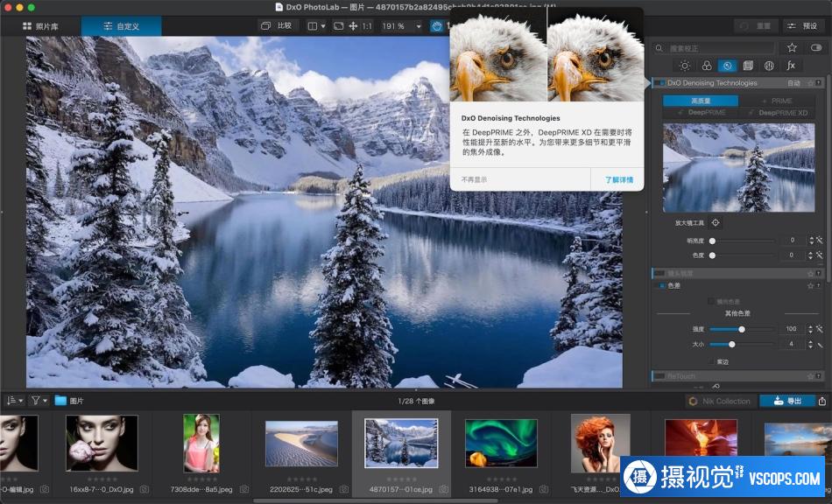The height and width of the screenshot is (504, 832).
Task: Activate the move/pan arrows icon
Action: (353, 26)
